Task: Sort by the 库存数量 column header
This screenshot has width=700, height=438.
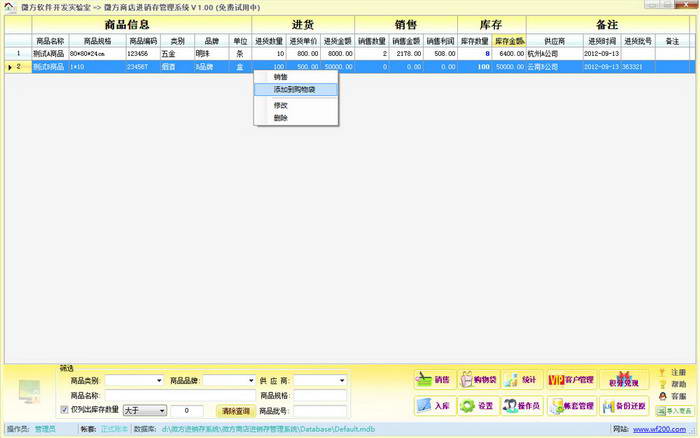Action: tap(475, 41)
